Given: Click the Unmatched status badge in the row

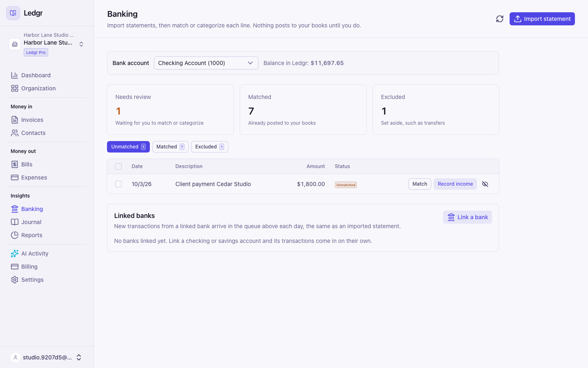Looking at the screenshot, I should (x=346, y=185).
